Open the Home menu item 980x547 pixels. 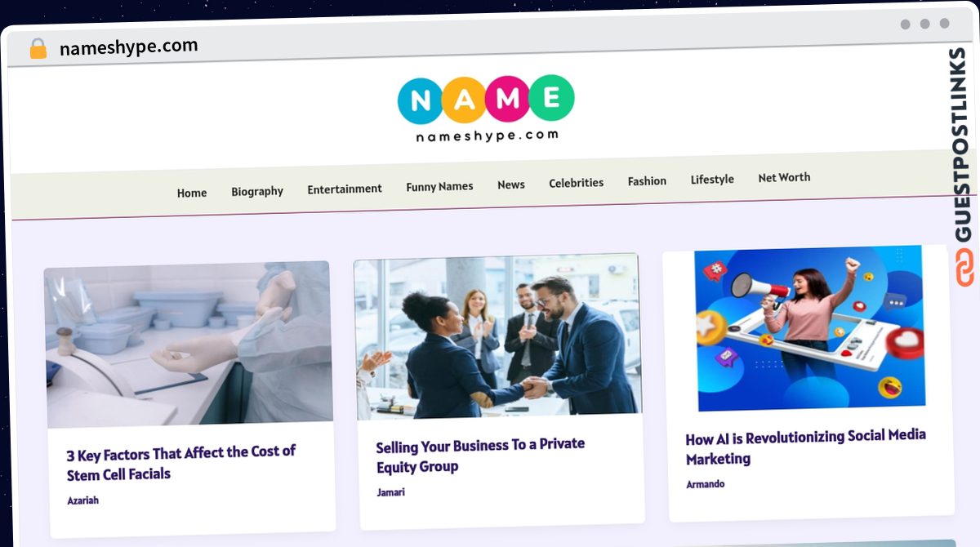click(x=192, y=193)
